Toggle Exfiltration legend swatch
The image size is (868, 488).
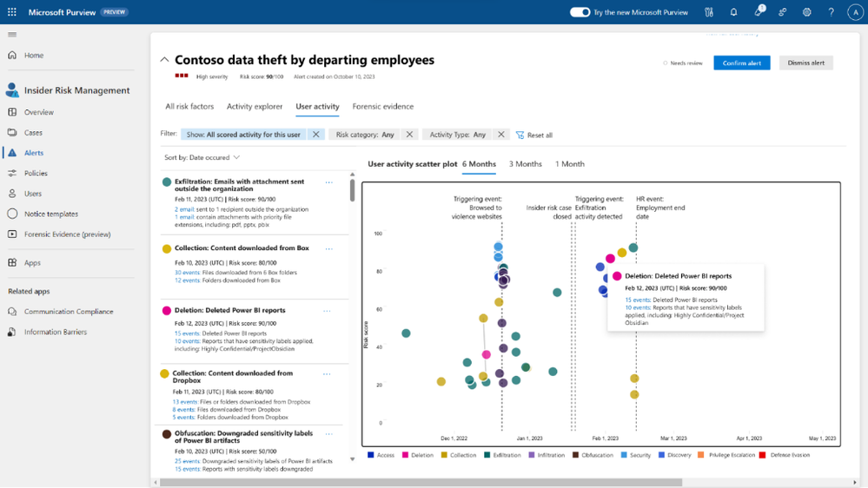487,455
